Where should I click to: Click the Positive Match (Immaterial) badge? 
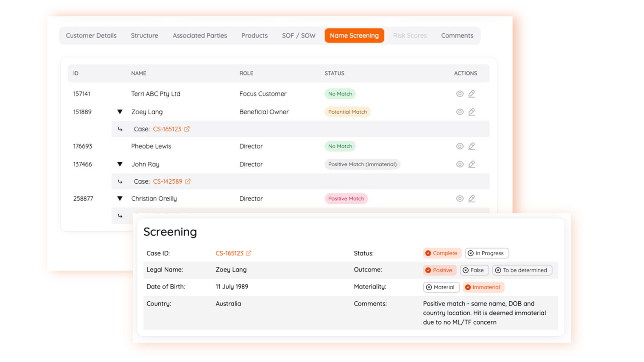362,164
